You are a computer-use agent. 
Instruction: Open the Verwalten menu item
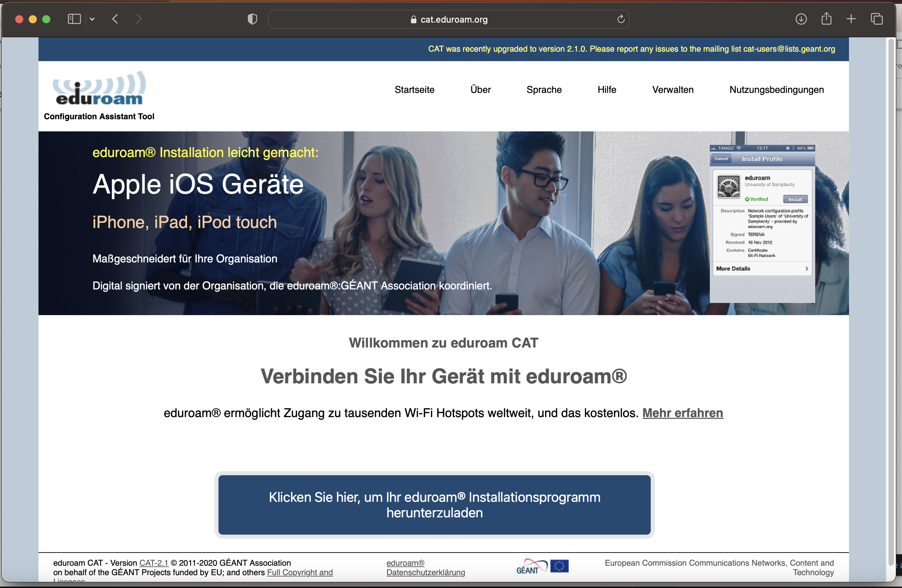tap(673, 90)
